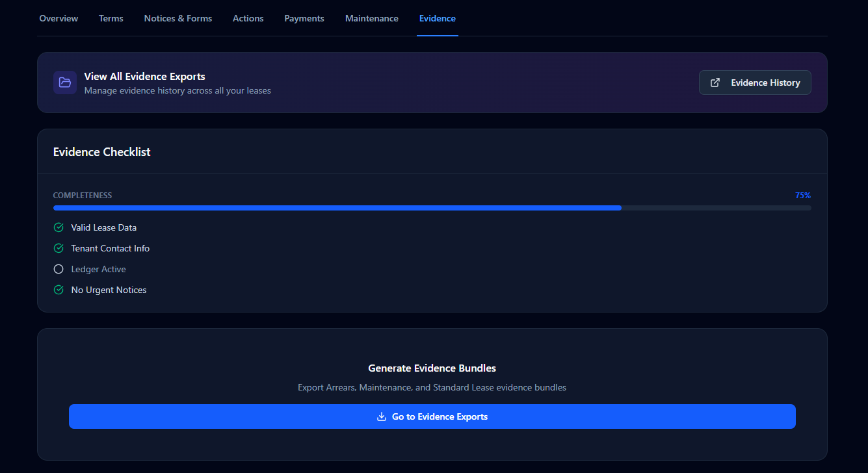Open the Overview tab

click(x=59, y=18)
